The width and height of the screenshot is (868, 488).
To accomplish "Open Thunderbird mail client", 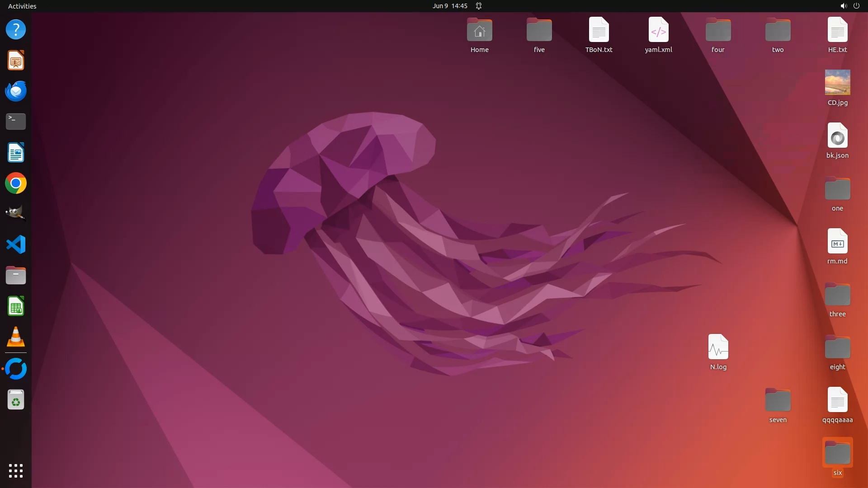I will (16, 91).
